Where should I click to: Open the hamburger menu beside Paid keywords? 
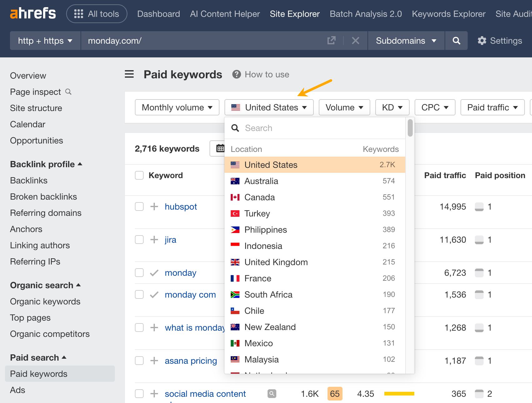[x=129, y=74]
